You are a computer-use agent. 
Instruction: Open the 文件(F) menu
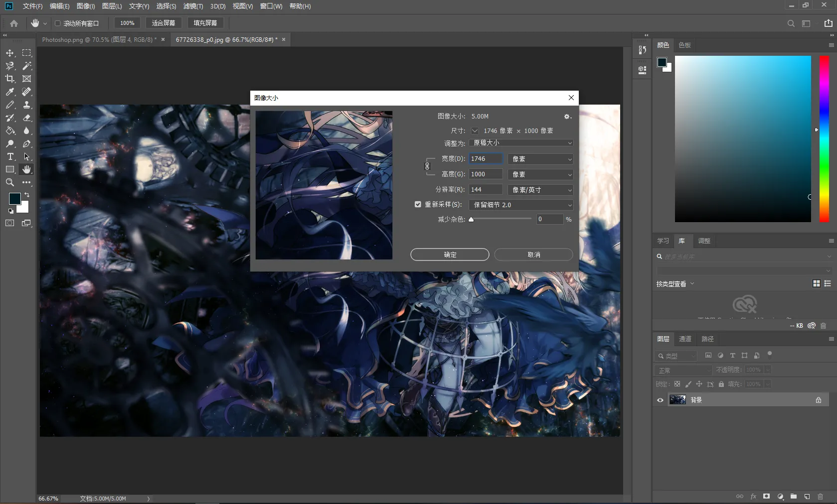pyautogui.click(x=32, y=6)
